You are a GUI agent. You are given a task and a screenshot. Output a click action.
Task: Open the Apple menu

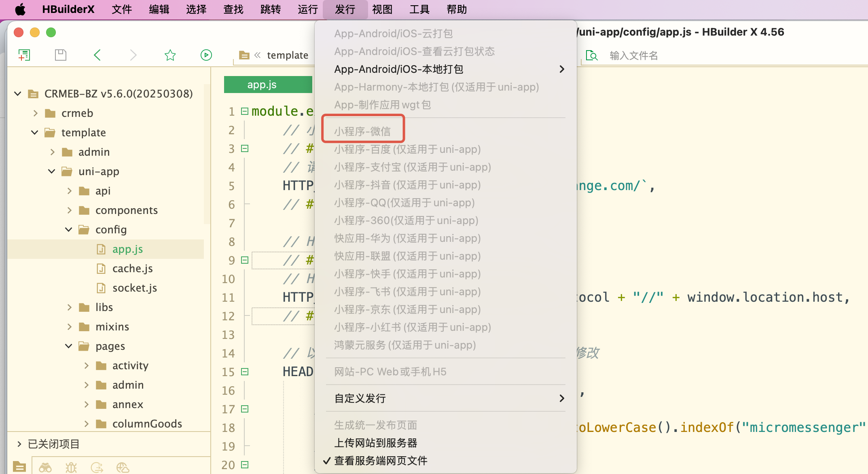coord(20,9)
